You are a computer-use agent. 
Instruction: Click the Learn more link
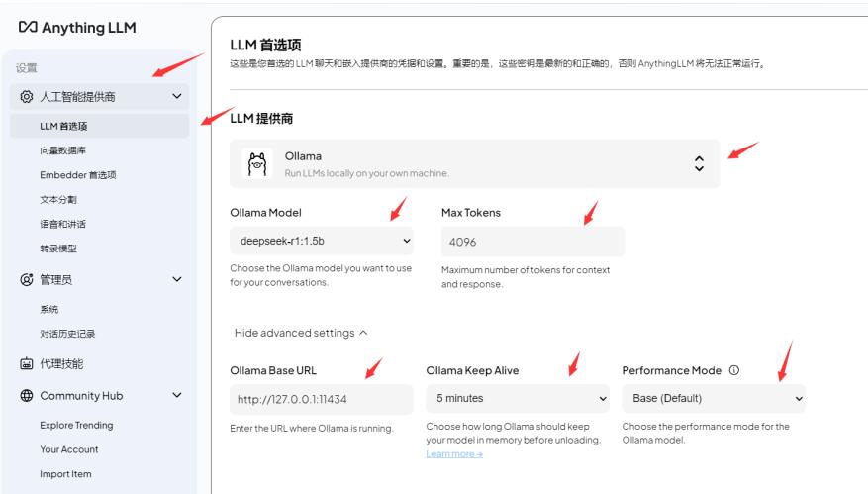(x=454, y=454)
